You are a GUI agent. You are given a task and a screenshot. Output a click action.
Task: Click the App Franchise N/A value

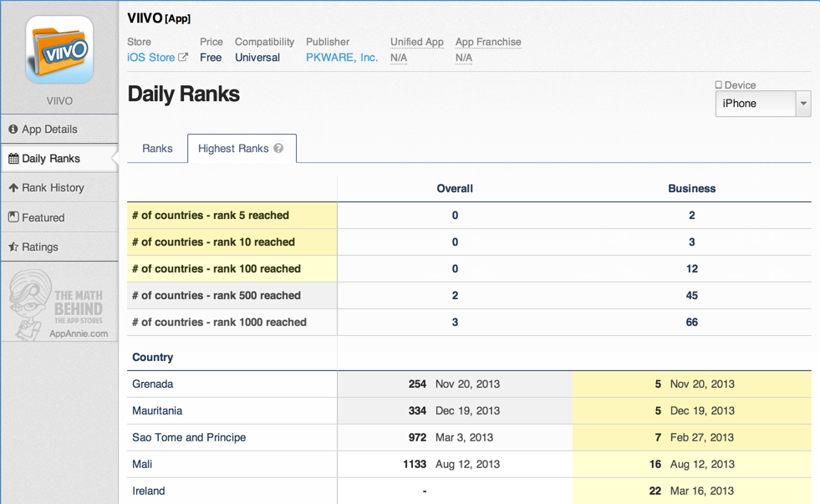pos(464,58)
